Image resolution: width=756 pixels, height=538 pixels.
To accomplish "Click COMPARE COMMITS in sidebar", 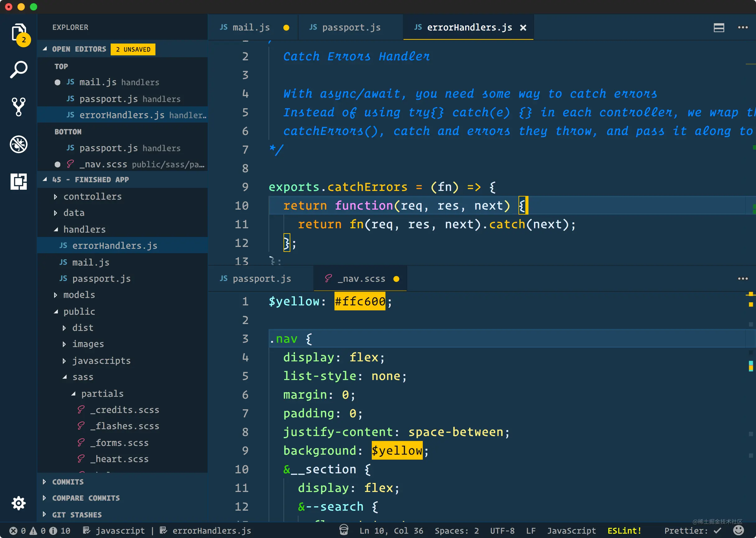I will 87,497.
